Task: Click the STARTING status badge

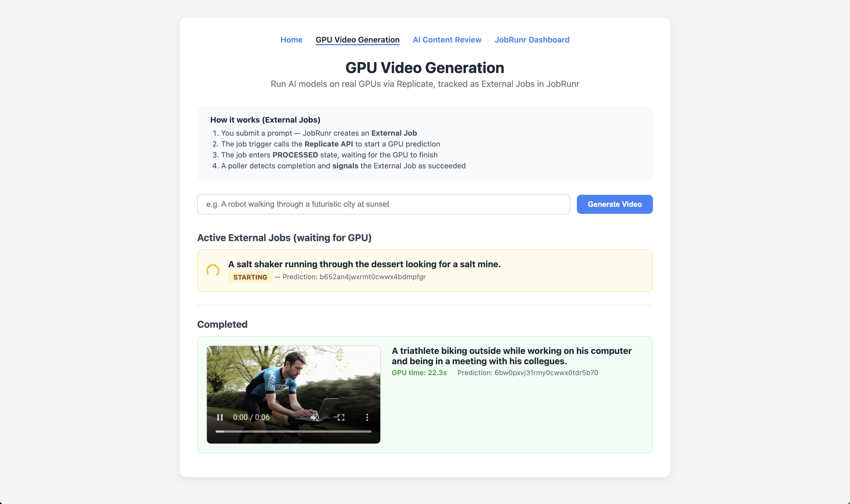Action: pos(250,277)
